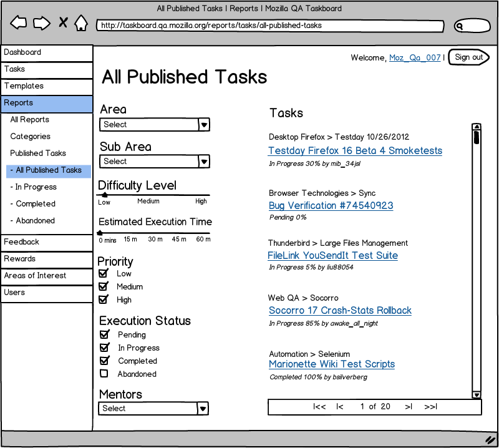Go to the browser home icon
This screenshot has width=499, height=448.
pyautogui.click(x=81, y=23)
